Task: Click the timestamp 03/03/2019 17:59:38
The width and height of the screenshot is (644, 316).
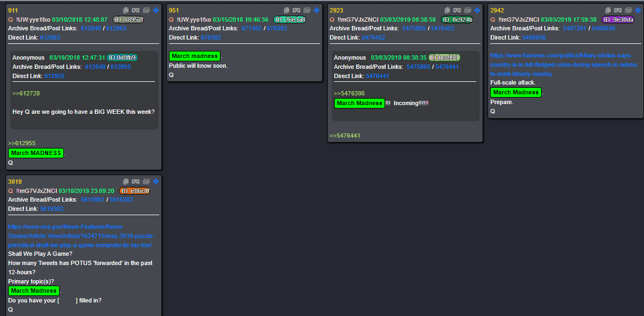Action: 568,20
